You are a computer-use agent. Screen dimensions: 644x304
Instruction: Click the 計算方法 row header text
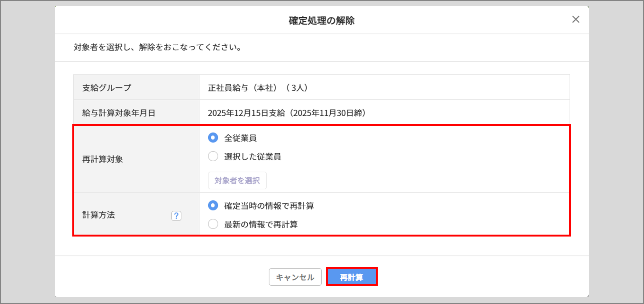coord(99,215)
